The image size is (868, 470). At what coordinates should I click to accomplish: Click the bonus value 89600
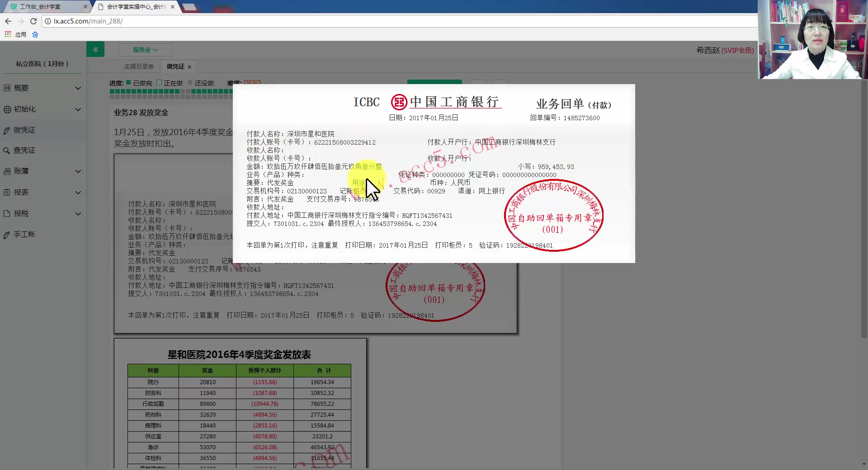coord(208,404)
